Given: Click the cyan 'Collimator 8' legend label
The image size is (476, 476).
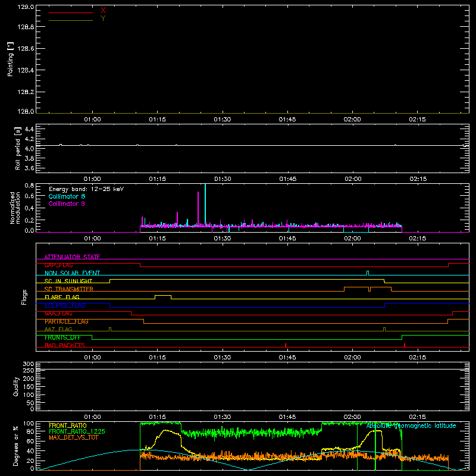Looking at the screenshot, I should click(67, 196).
